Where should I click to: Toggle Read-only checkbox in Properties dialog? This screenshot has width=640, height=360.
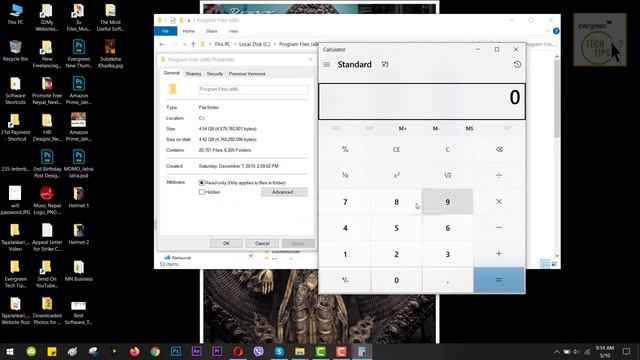coord(202,182)
